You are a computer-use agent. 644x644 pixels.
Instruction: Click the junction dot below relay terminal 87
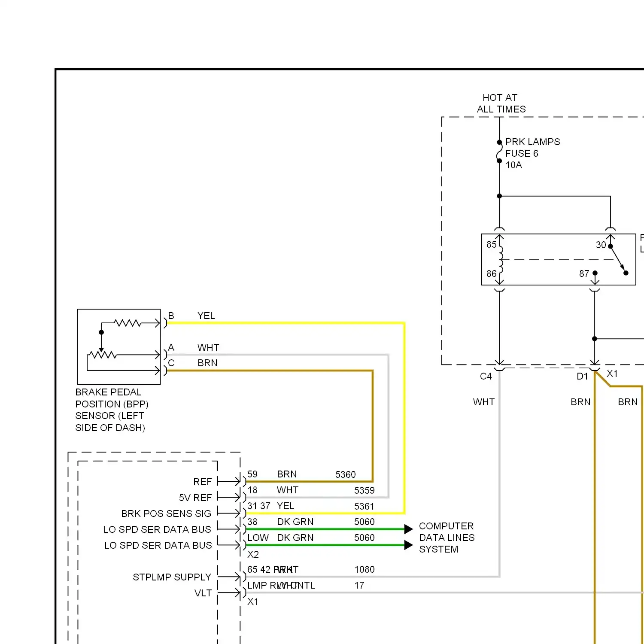[595, 339]
